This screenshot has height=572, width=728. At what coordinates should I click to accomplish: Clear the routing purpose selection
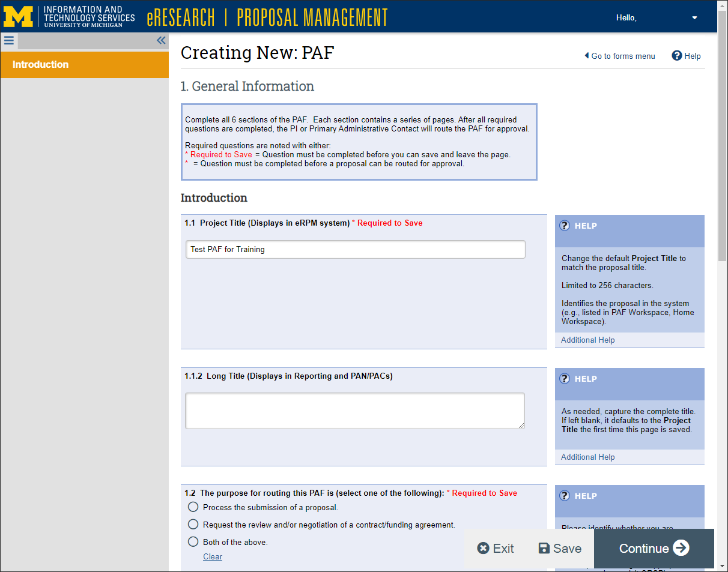pos(212,556)
